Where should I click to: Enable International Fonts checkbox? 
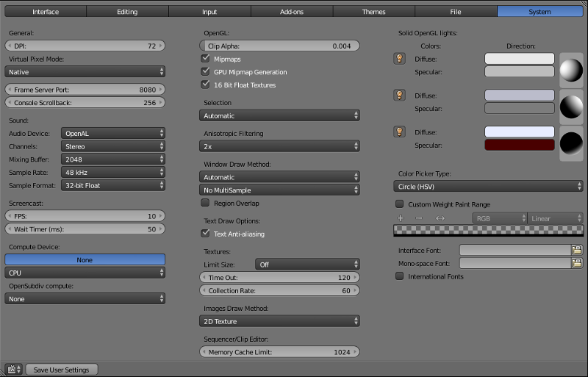[400, 277]
